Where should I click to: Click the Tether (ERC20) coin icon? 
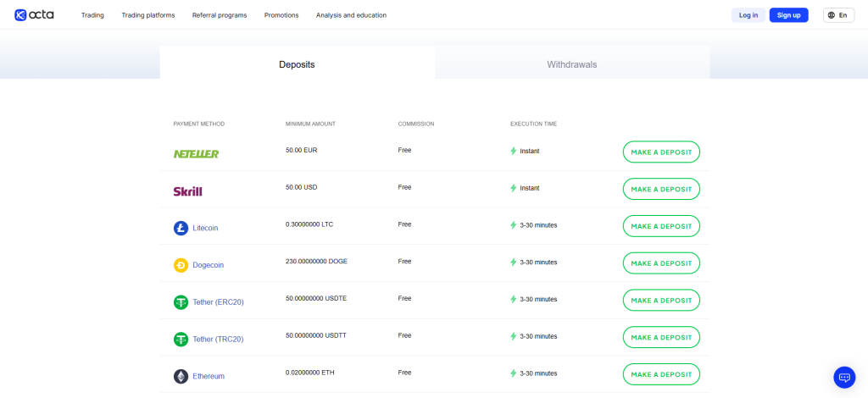click(181, 302)
